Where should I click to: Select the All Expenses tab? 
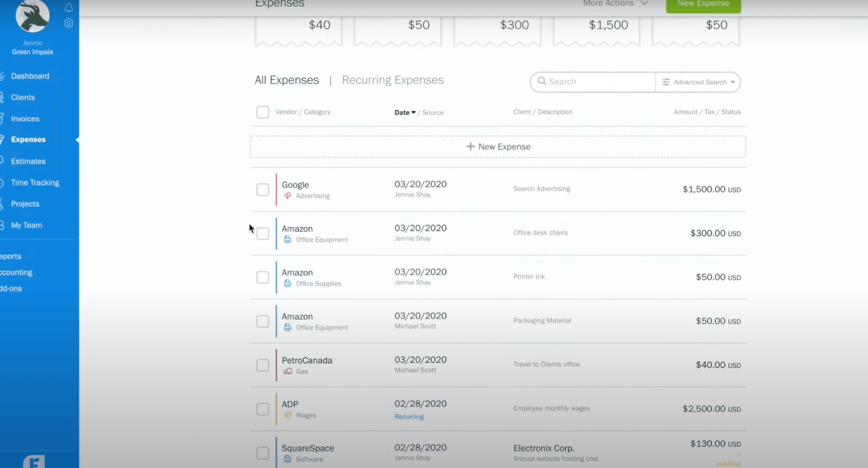click(x=286, y=80)
